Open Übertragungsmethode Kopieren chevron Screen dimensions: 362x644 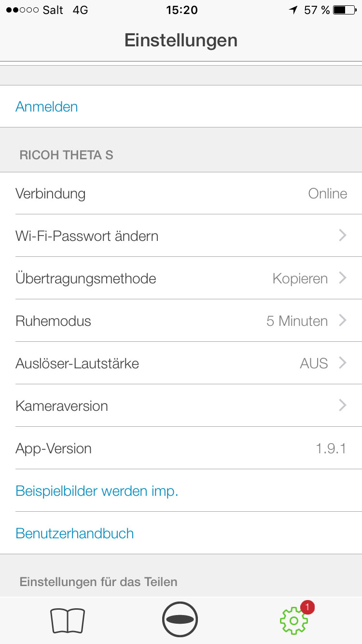coord(343,278)
